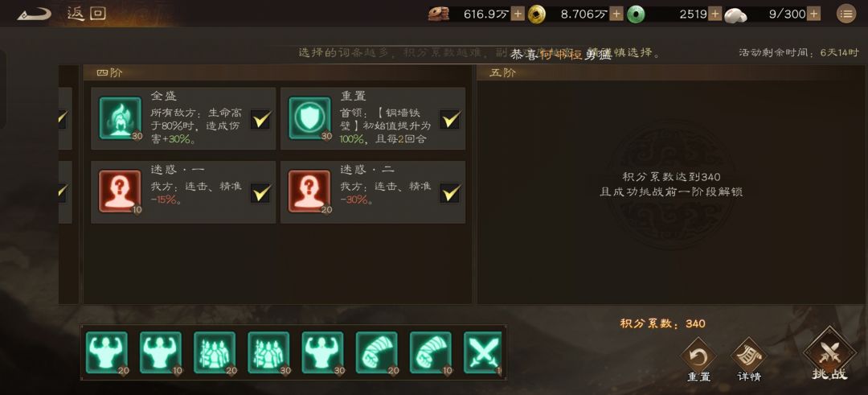Tap the 全盛 flame skill icon
The width and height of the screenshot is (868, 395).
coord(120,118)
